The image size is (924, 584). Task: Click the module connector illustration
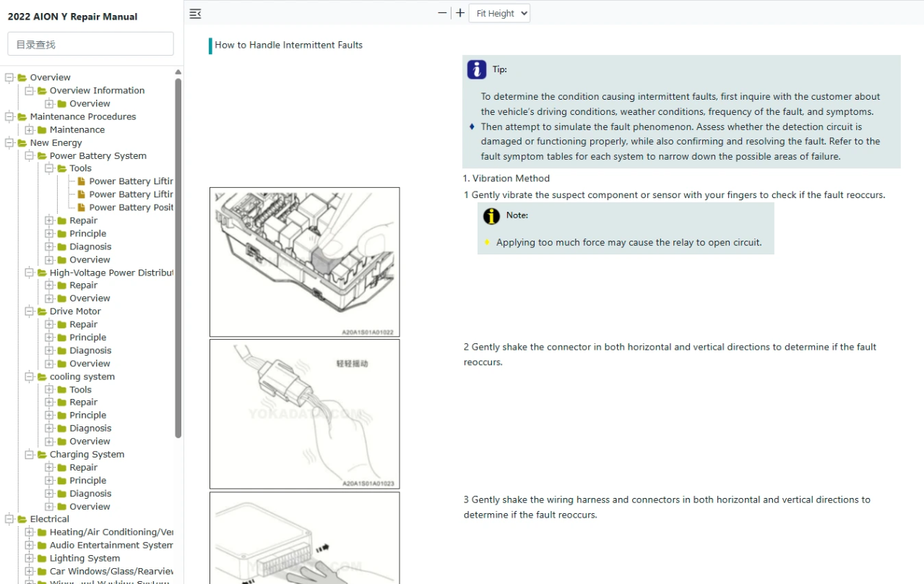(x=304, y=538)
